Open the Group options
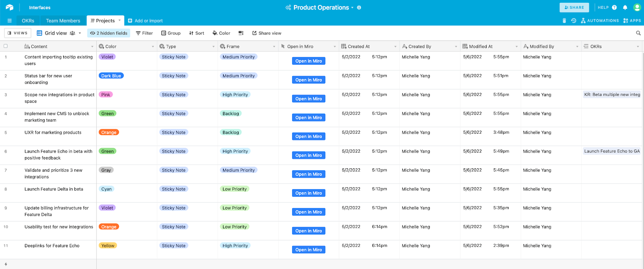The width and height of the screenshot is (644, 269). tap(171, 33)
